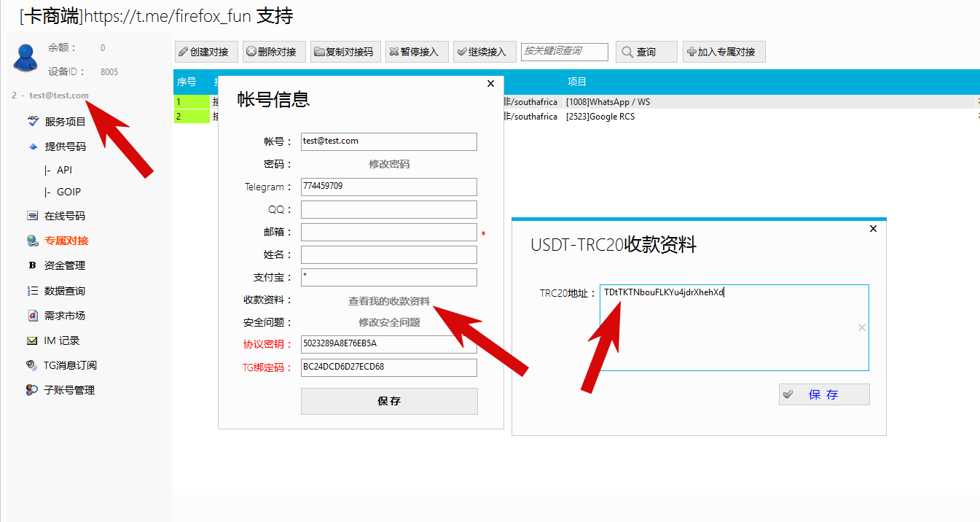Click 查看我的收款资料 link
The height and width of the screenshot is (522, 980).
click(x=389, y=301)
